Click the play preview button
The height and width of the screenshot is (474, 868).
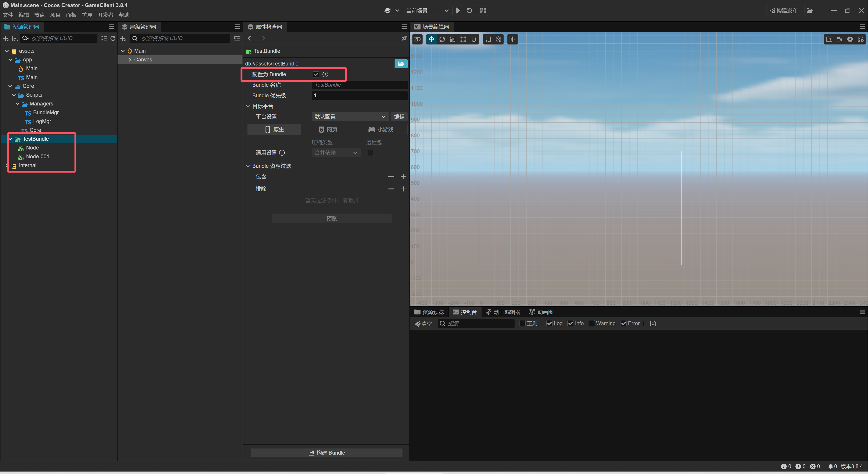458,10
